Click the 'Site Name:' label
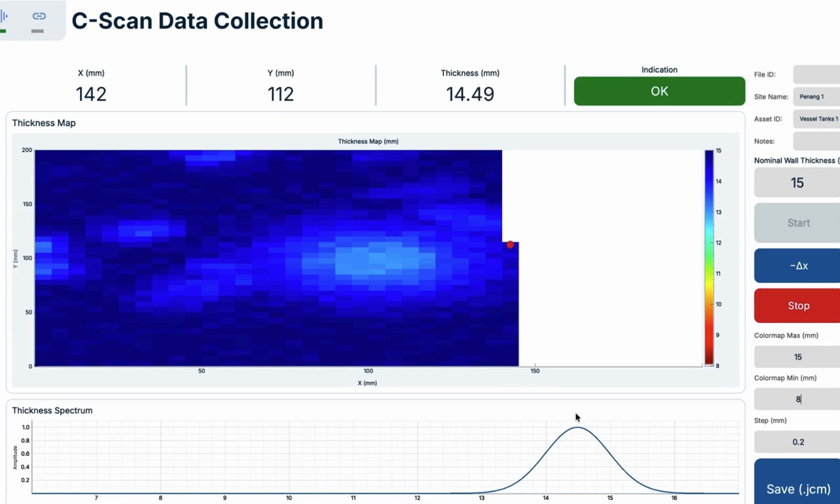Screen dimensions: 840x504 pyautogui.click(x=771, y=96)
